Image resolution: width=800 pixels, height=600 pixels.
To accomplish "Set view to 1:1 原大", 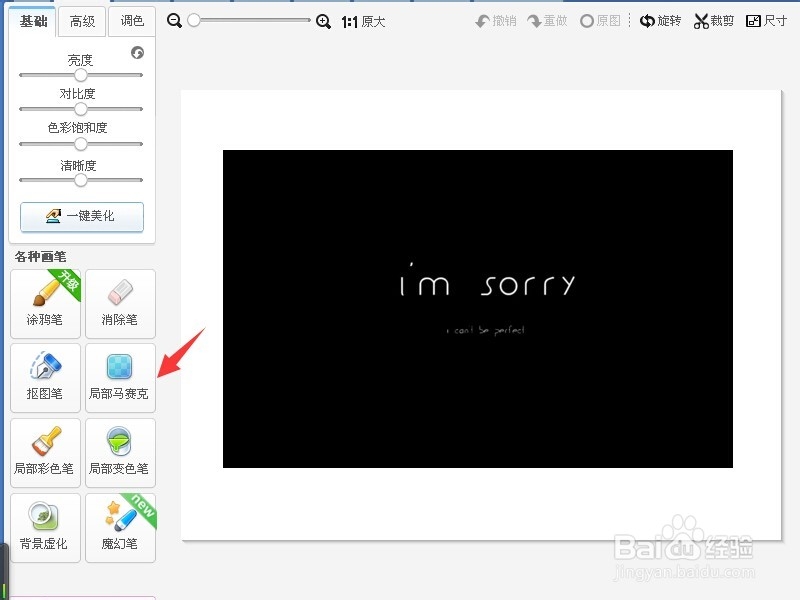I will pyautogui.click(x=363, y=21).
